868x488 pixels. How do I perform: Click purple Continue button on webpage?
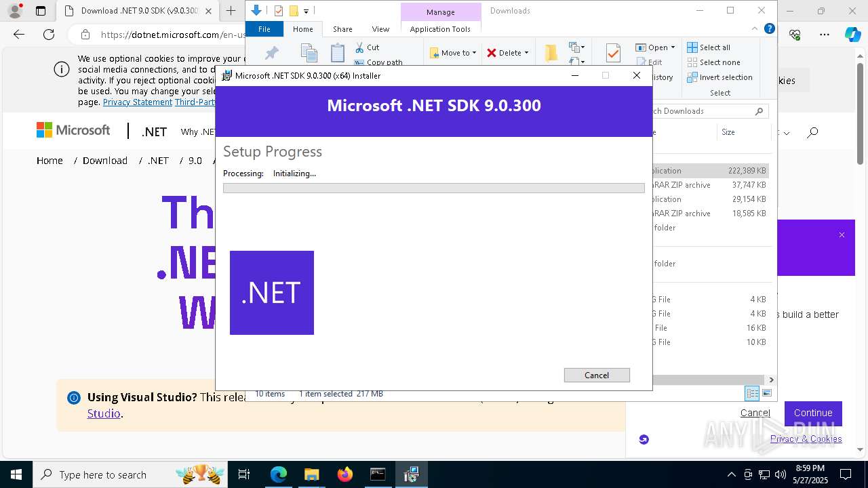(813, 413)
